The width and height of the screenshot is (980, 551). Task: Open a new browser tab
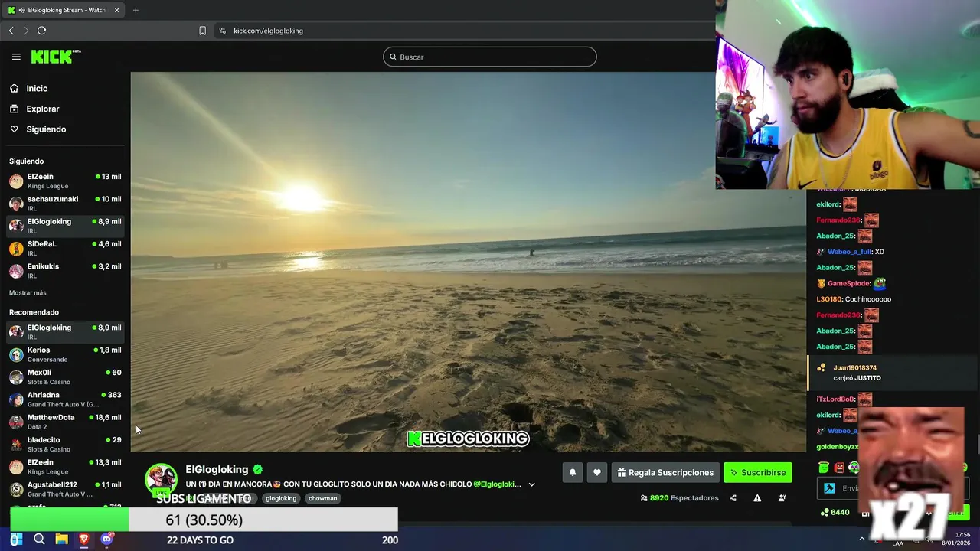tap(136, 10)
